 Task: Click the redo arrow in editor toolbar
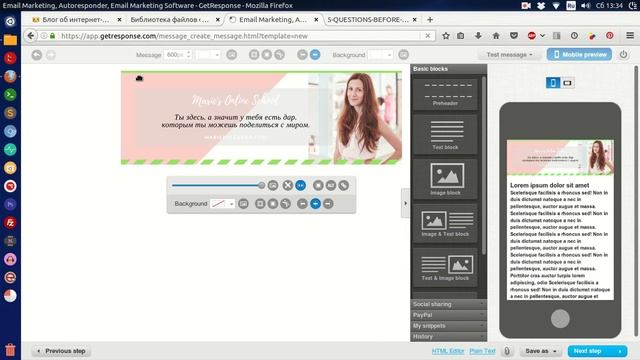pyautogui.click(x=51, y=55)
